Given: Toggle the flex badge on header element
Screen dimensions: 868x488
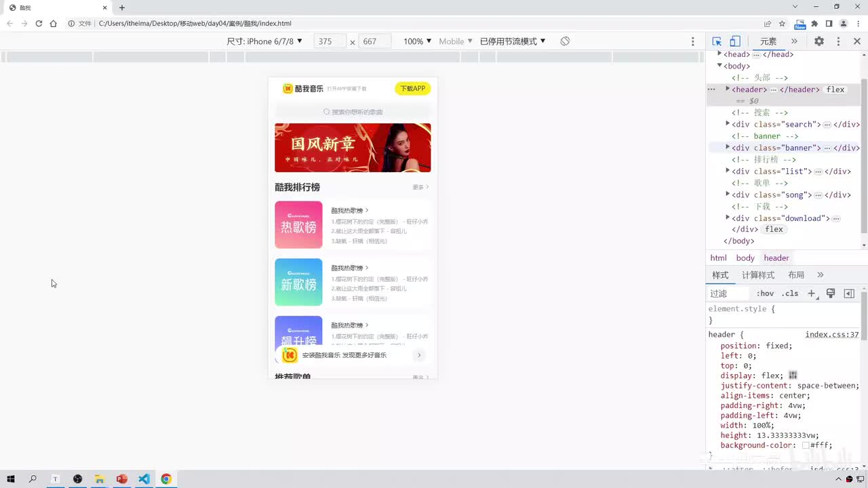Looking at the screenshot, I should [x=835, y=89].
